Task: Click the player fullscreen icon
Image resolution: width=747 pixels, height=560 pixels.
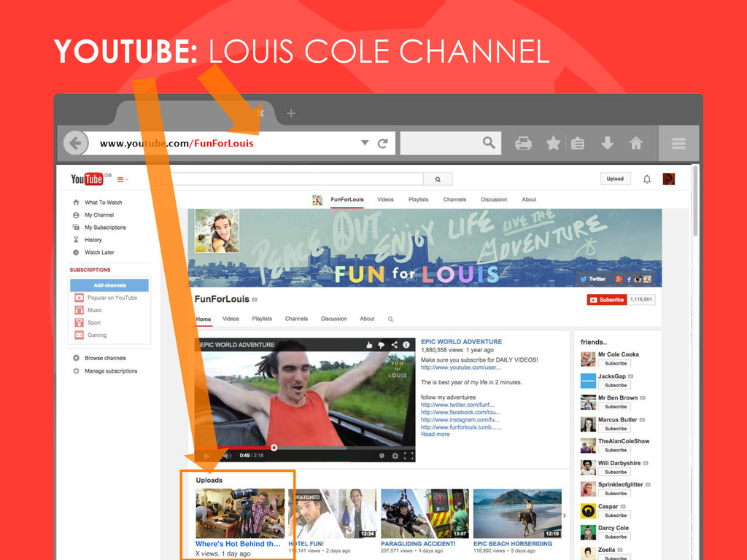Action: click(409, 456)
